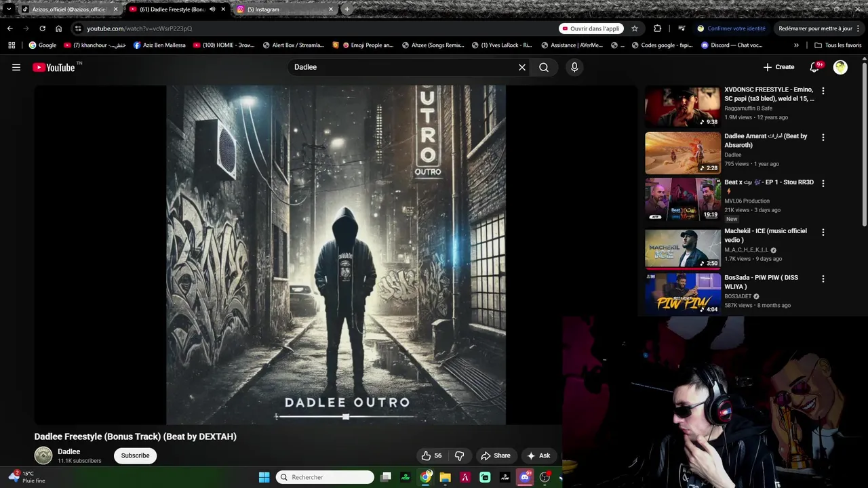Open options for Machekil ICE video
Image resolution: width=868 pixels, height=488 pixels.
pyautogui.click(x=823, y=232)
